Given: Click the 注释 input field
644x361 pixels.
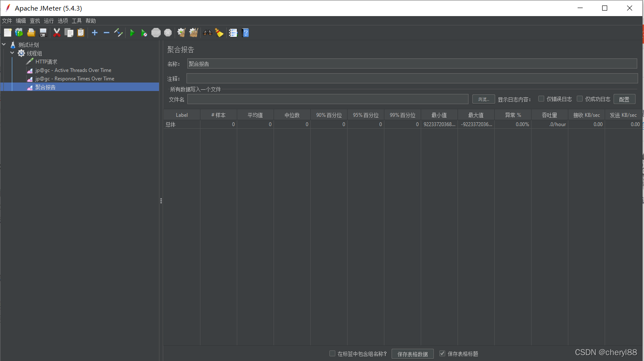Looking at the screenshot, I should click(x=412, y=78).
